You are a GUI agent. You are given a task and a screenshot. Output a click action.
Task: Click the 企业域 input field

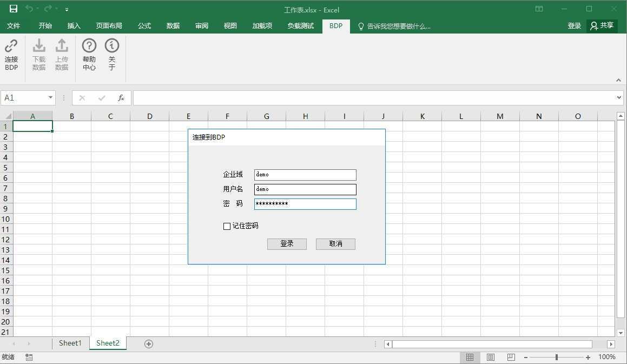pyautogui.click(x=305, y=175)
